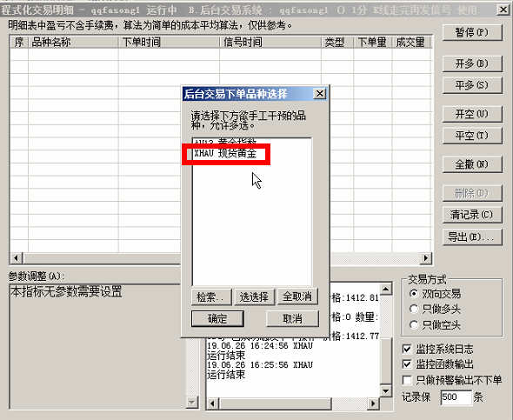Screen dimensions: 513x420
Task: Close the 程式化交易明细 main window
Action: coord(503,10)
